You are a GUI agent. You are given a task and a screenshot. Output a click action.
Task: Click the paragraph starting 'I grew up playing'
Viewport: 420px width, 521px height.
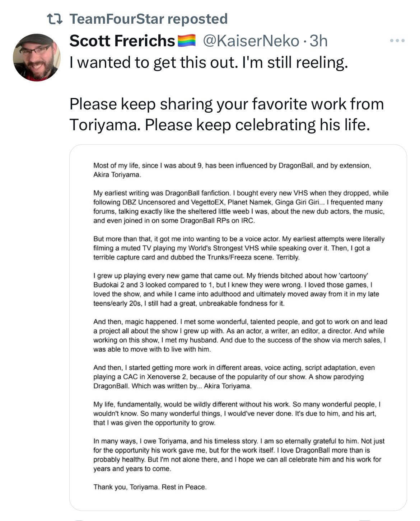(x=236, y=289)
